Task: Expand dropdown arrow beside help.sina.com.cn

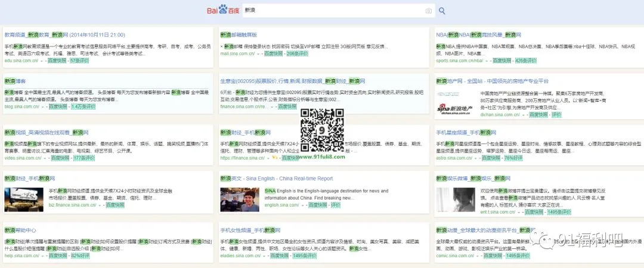Action: [x=42, y=255]
